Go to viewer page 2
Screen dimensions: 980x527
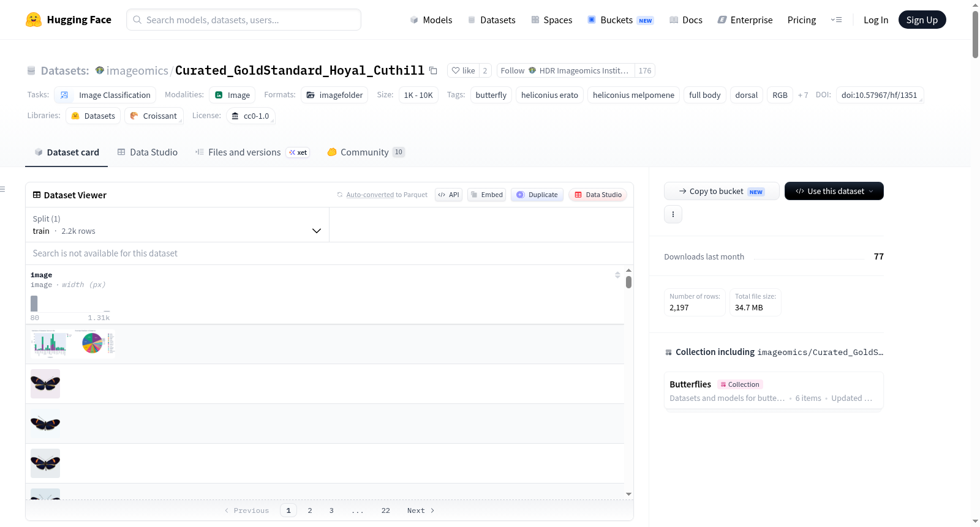(310, 510)
